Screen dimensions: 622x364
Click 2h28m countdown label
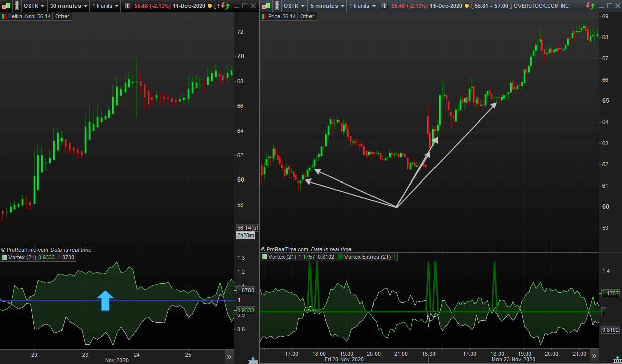[245, 235]
